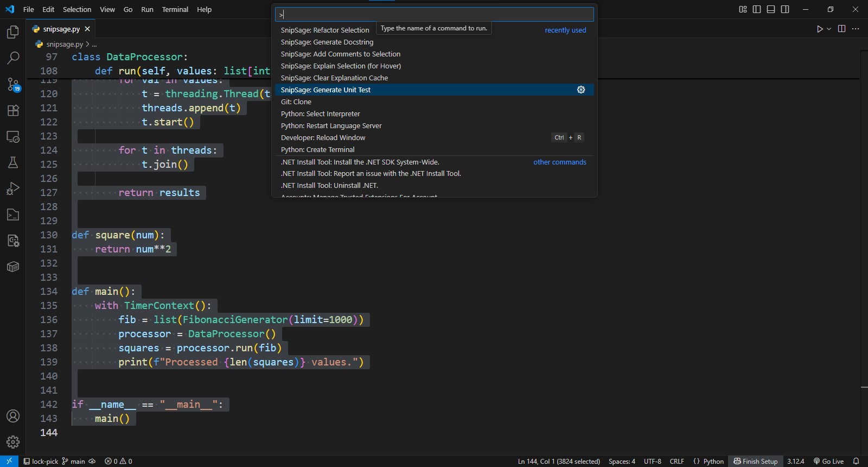Open the Run and Debug view
The width and height of the screenshot is (868, 467).
point(13,188)
